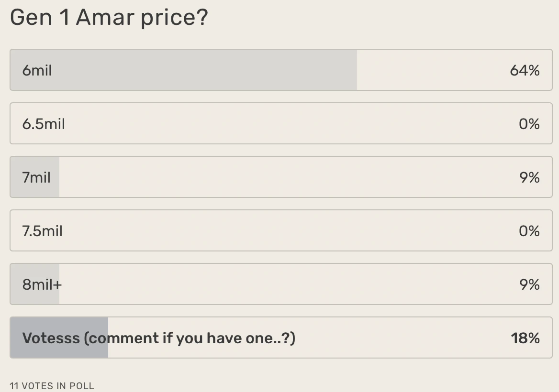Click the dark progress fill of Votesss
The height and width of the screenshot is (392, 559).
tap(57, 338)
